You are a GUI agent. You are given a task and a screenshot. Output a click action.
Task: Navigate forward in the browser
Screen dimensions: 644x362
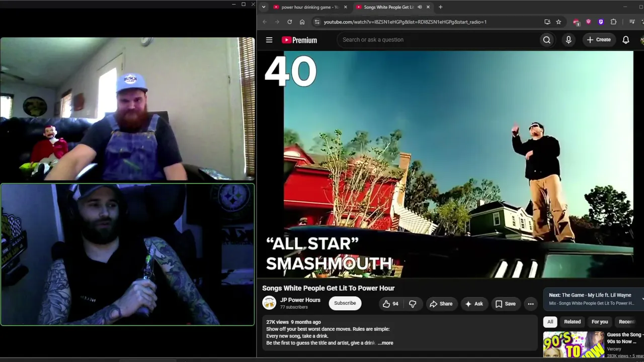click(x=277, y=22)
